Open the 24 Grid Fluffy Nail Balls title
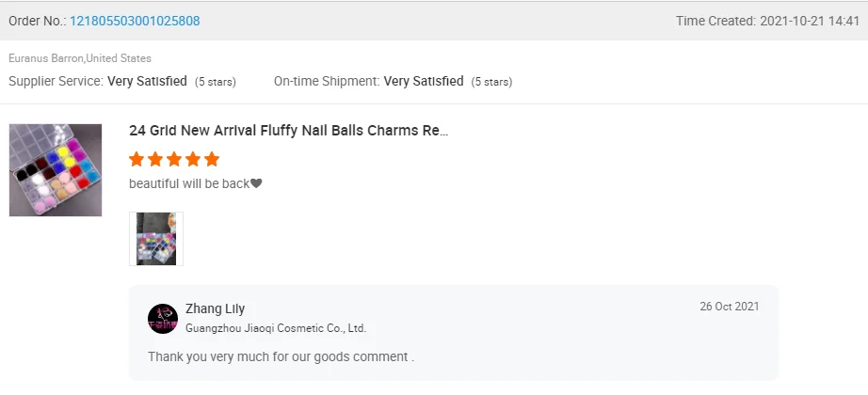The width and height of the screenshot is (868, 395). (288, 131)
